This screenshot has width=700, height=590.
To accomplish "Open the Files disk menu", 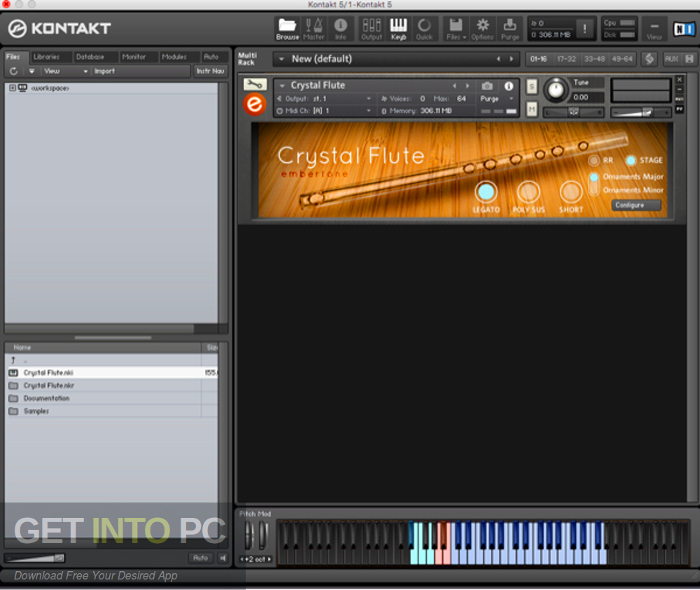I will (456, 29).
